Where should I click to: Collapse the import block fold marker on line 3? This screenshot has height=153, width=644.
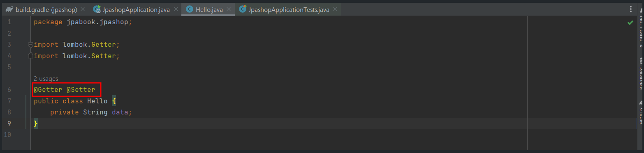(30, 44)
